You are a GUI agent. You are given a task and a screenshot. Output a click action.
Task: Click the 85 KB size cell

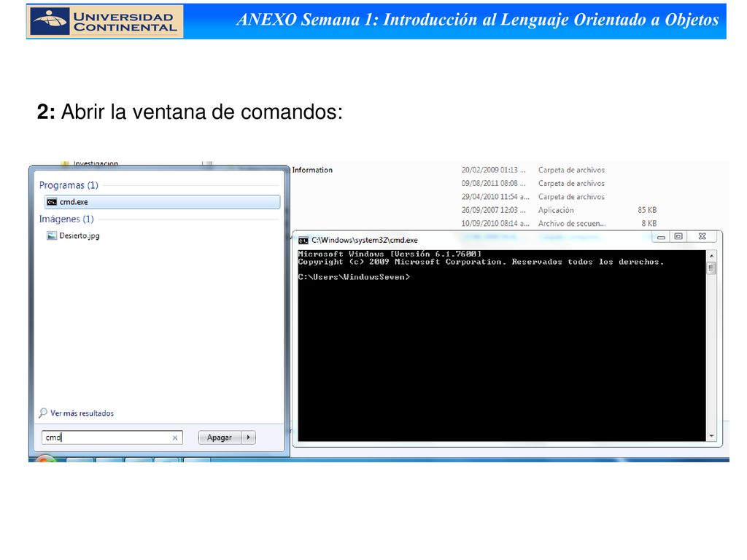coord(647,210)
